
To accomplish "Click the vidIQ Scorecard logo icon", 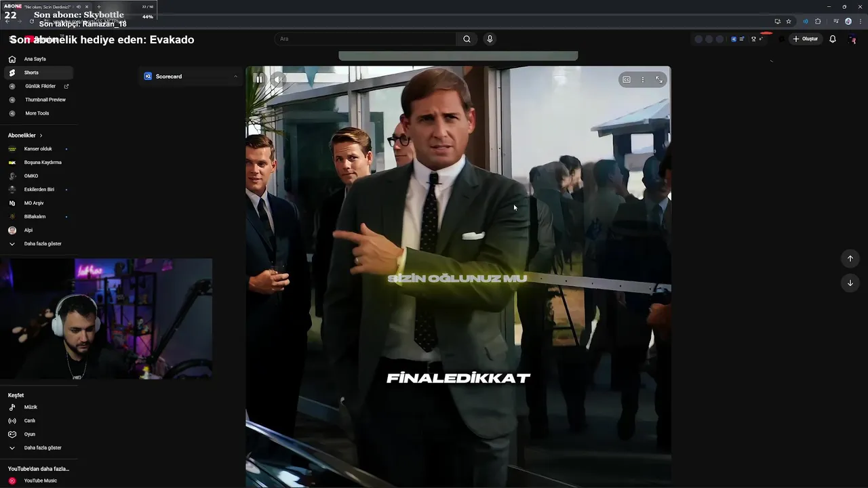I will (x=148, y=76).
